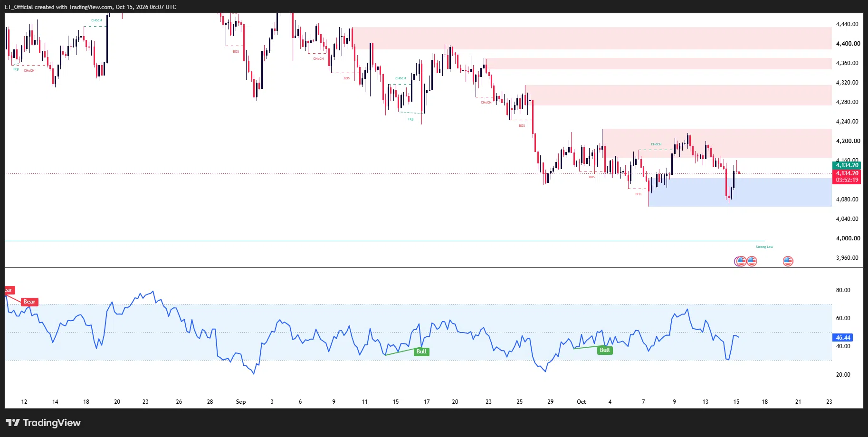This screenshot has width=868, height=437.
Task: Click the EQL label below the Sep 17 lows
Action: tap(411, 119)
